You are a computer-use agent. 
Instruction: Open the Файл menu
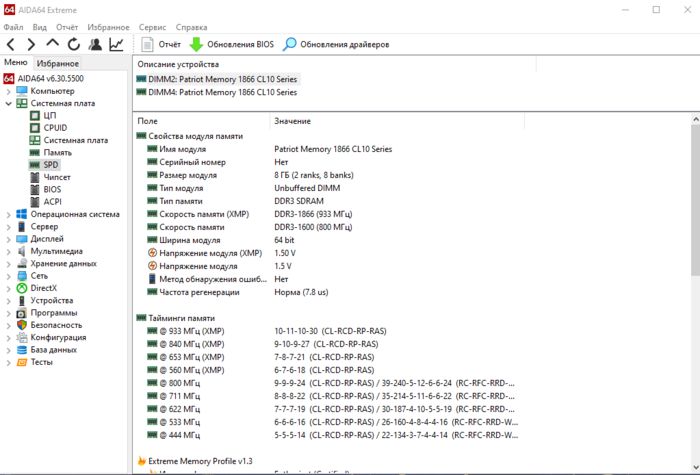click(13, 27)
